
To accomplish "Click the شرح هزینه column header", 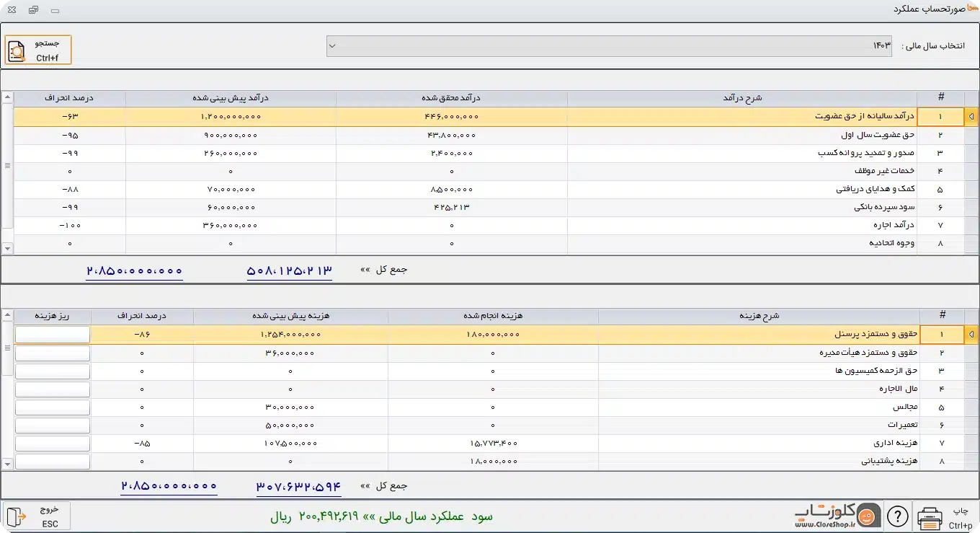I will click(x=759, y=316).
